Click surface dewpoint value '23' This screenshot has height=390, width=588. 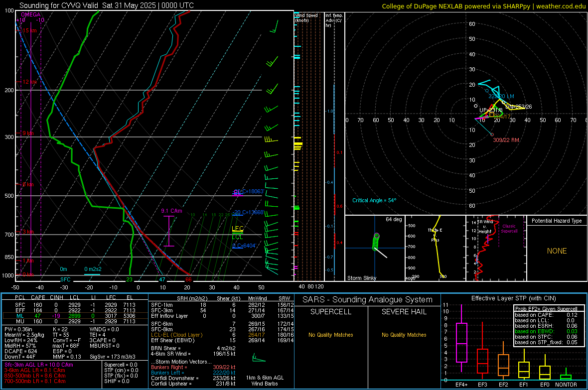[x=130, y=279]
